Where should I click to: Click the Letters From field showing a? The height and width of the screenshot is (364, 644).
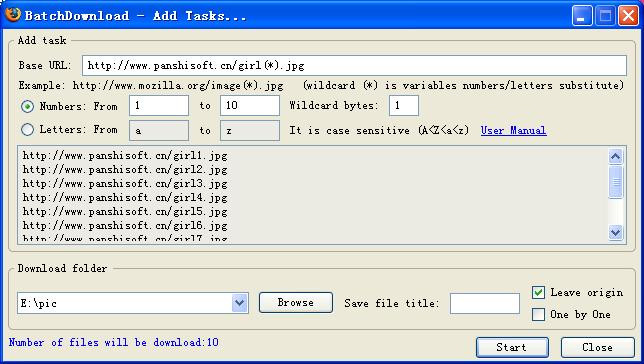[159, 131]
